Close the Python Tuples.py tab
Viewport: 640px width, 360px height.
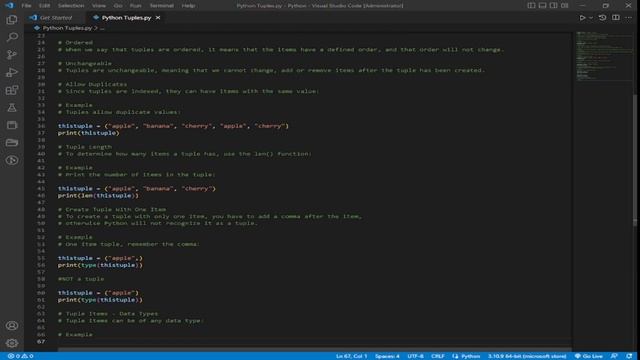tap(158, 18)
